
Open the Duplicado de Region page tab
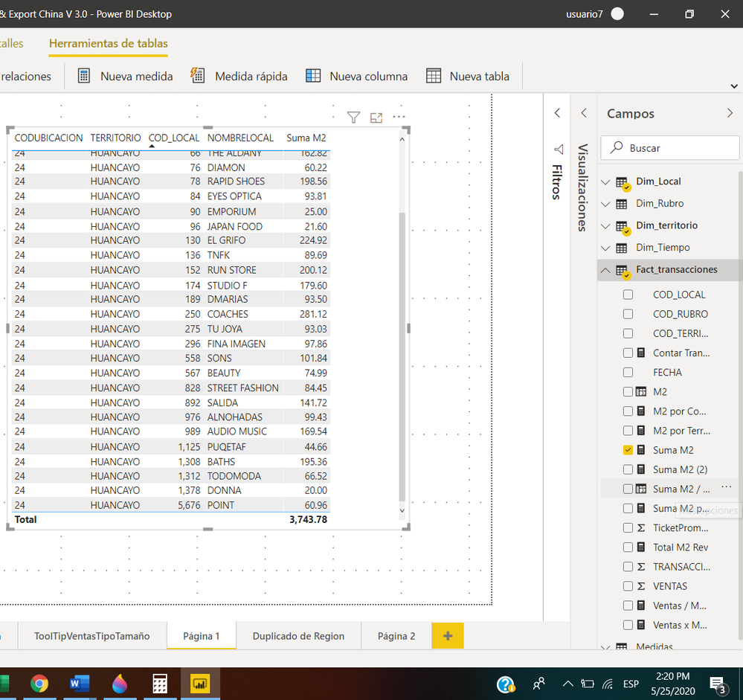point(298,636)
